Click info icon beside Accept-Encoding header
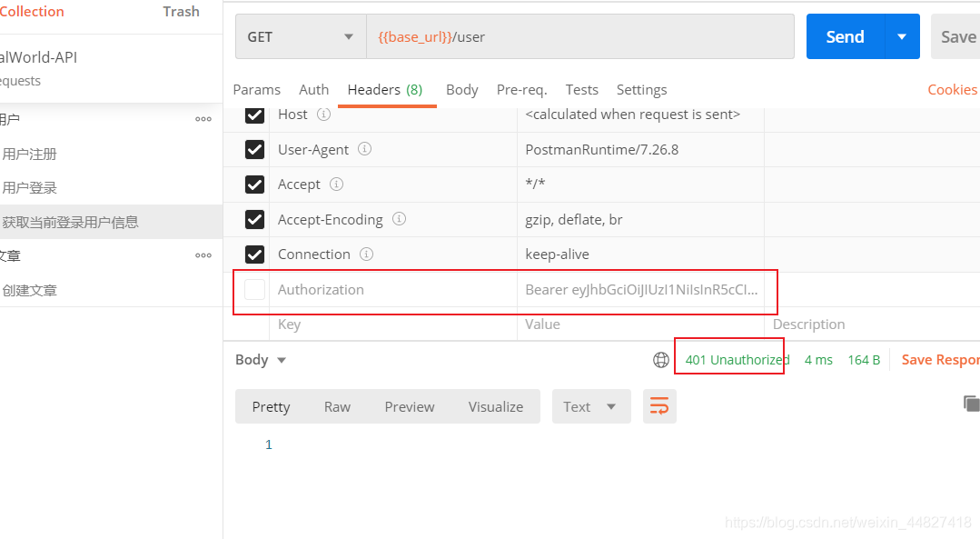This screenshot has height=539, width=980. (399, 219)
